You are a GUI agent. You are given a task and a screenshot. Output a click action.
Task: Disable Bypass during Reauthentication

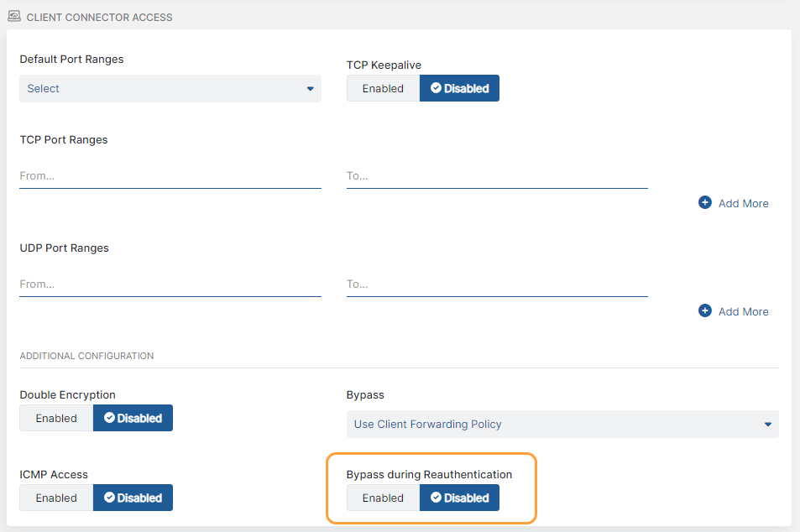tap(459, 498)
